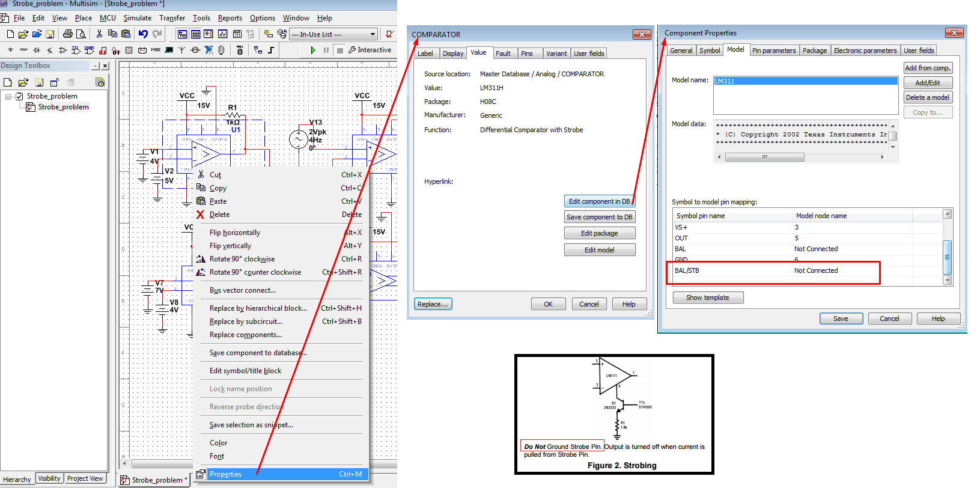
Task: Click the Undo arrow in the toolbar
Action: tap(143, 34)
